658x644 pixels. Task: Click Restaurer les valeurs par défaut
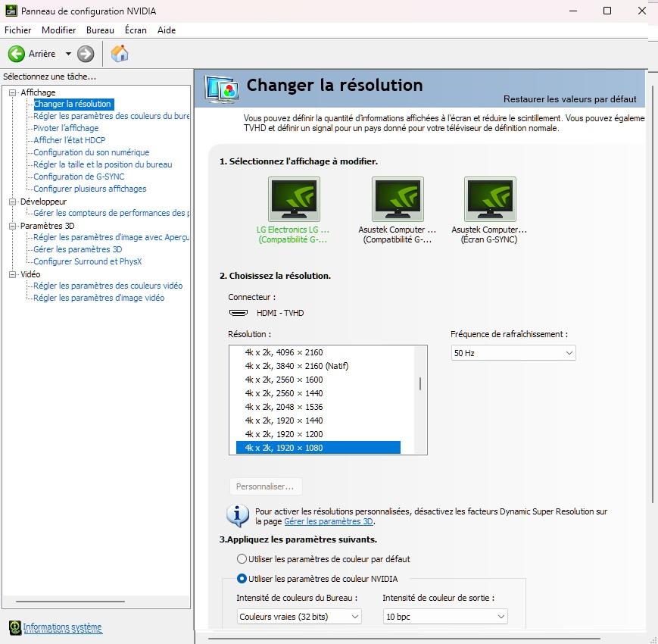[570, 99]
